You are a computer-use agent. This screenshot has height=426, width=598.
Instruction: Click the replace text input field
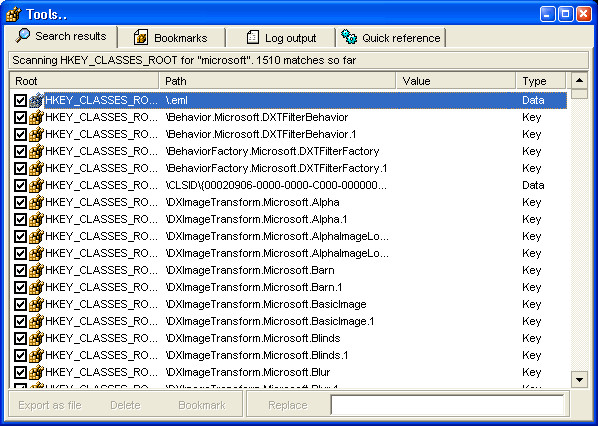447,405
